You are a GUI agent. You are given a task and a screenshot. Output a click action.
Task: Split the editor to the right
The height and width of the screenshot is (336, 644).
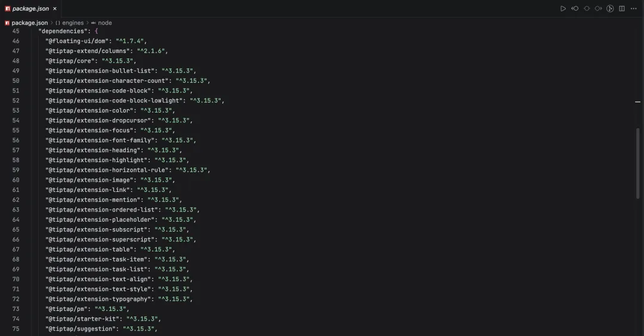pos(622,8)
